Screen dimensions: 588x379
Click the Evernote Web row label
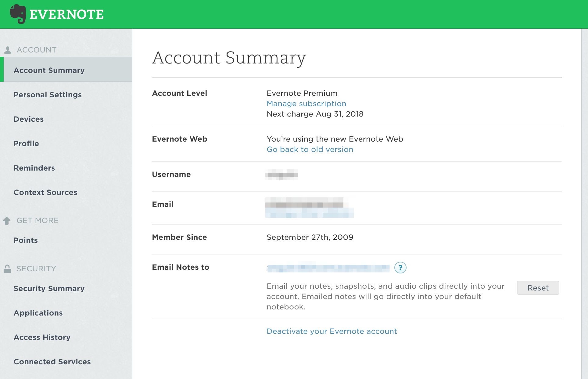point(180,139)
